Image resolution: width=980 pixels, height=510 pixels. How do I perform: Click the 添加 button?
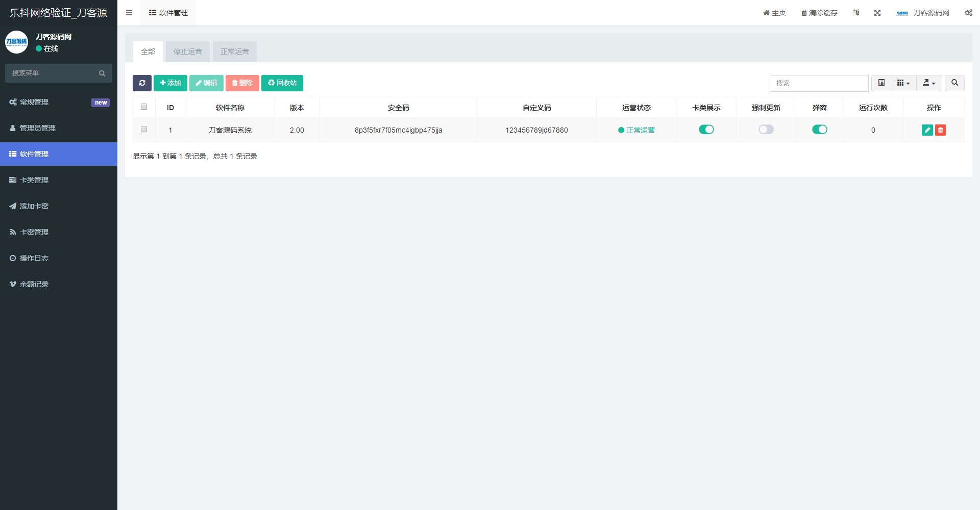(x=170, y=83)
